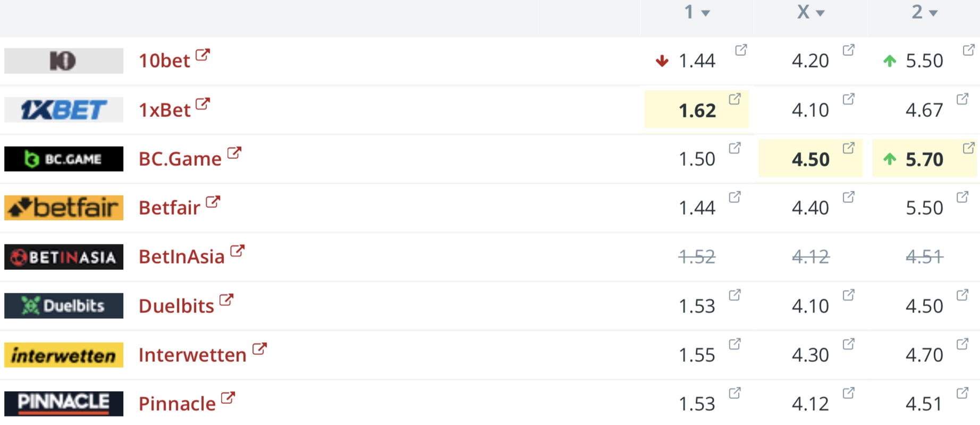This screenshot has height=425, width=980.
Task: Open the Pinnacle bookmaker link
Action: point(177,404)
